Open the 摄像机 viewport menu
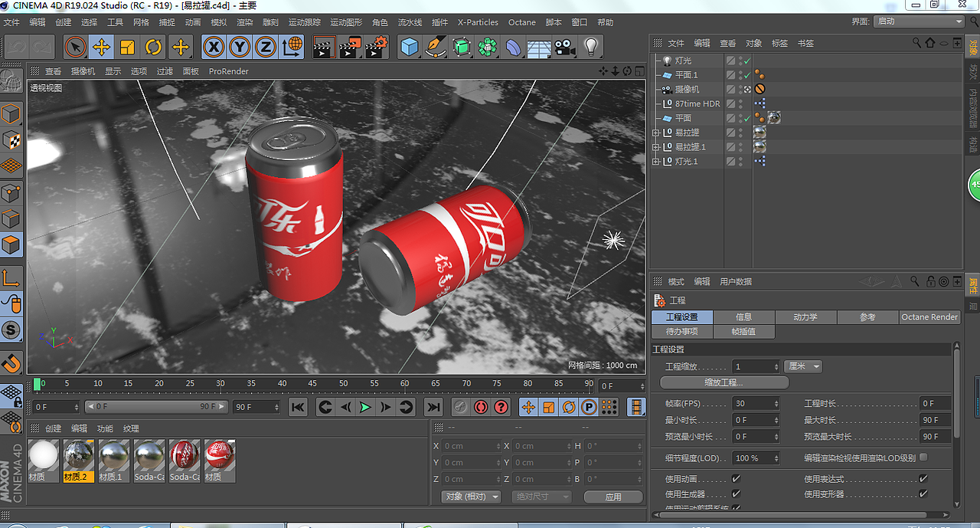Viewport: 980px width, 528px height. pyautogui.click(x=83, y=71)
